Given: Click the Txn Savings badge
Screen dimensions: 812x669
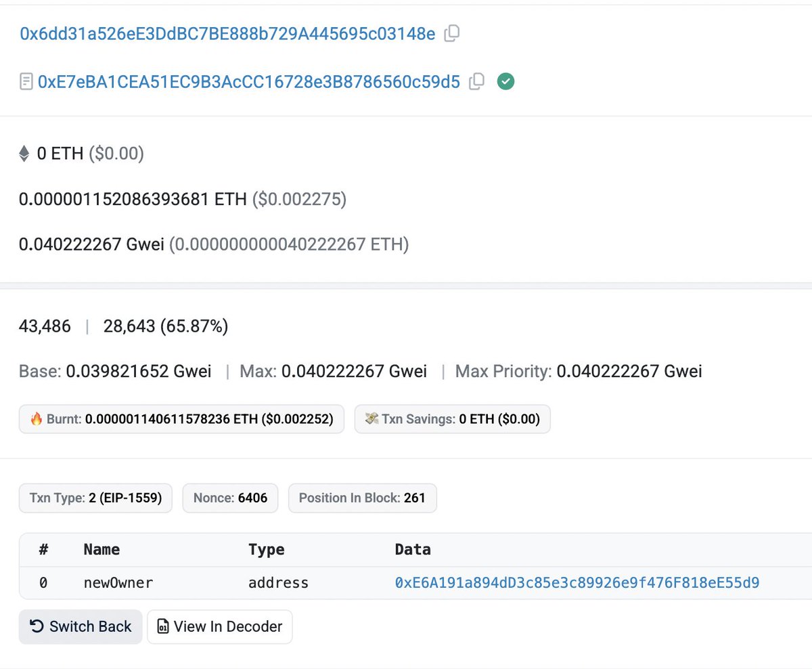Looking at the screenshot, I should coord(453,419).
